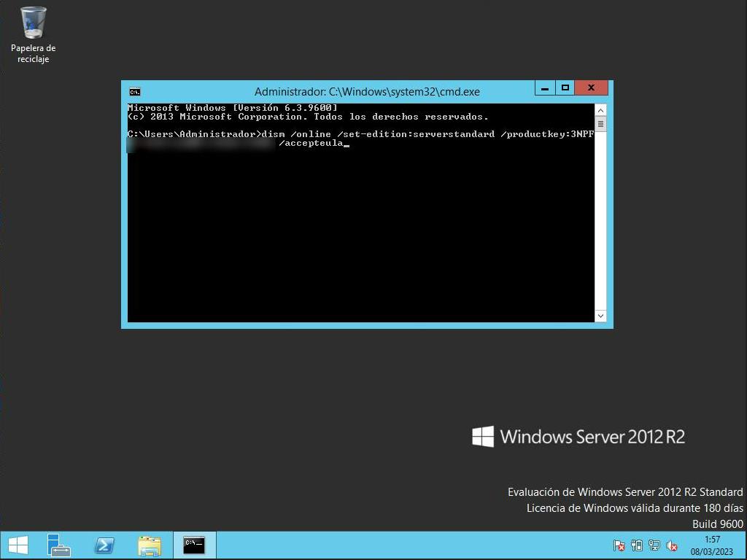This screenshot has width=747, height=560.
Task: Click the scrollbar up arrow in cmd
Action: click(600, 111)
